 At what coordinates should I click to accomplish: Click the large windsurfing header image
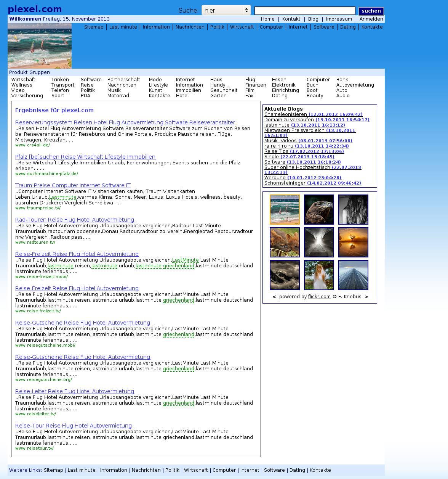(x=40, y=46)
